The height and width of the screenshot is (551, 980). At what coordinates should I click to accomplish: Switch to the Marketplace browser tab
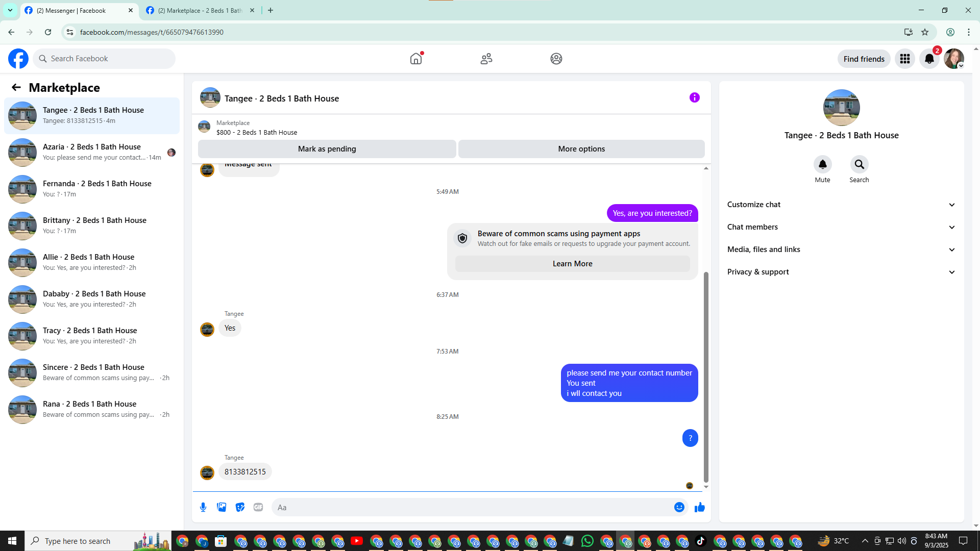coord(200,11)
